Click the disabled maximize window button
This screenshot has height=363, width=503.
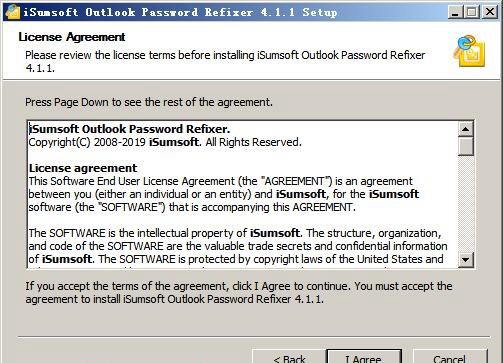point(472,12)
